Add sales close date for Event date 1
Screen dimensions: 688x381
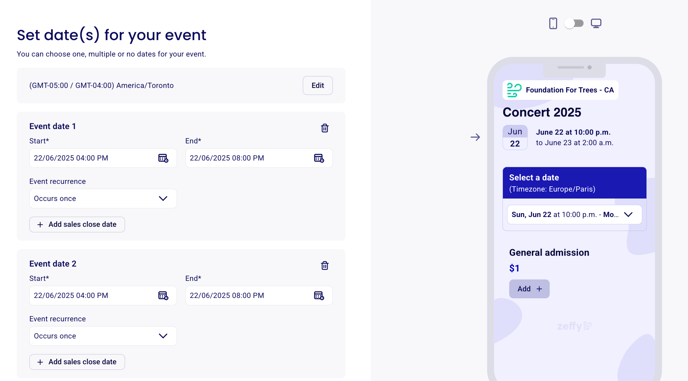click(x=77, y=224)
